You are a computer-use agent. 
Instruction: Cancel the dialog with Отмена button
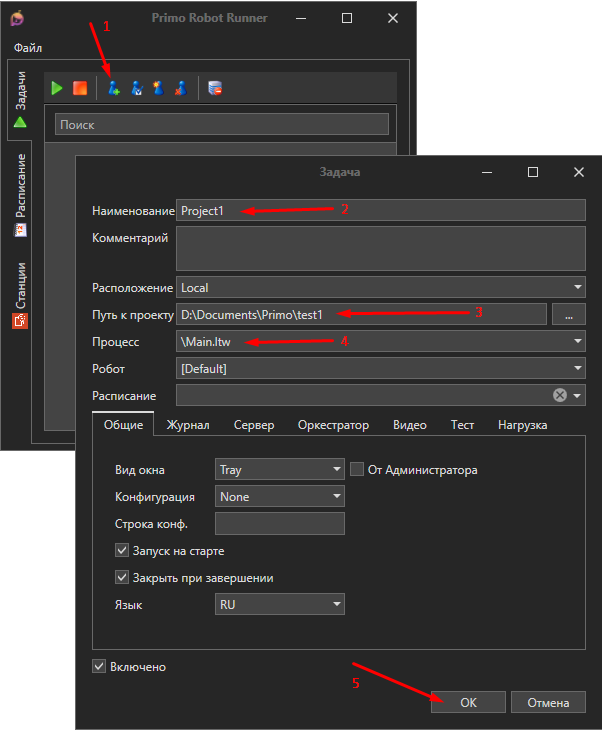pyautogui.click(x=548, y=702)
